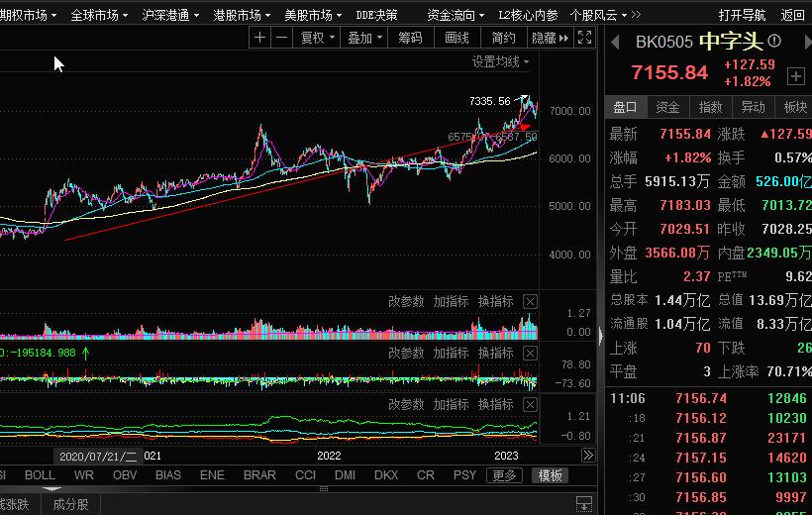Open info icon beside 中字头
This screenshot has width=812, height=515.
coord(774,41)
